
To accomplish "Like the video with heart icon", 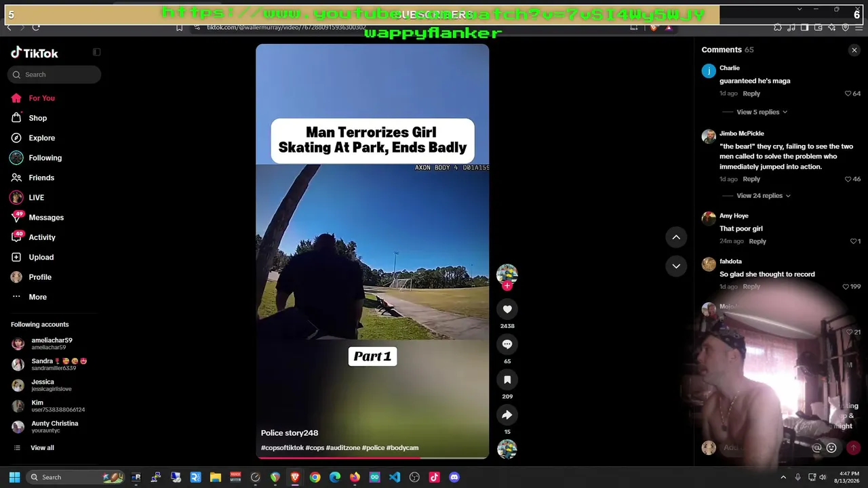I will click(507, 309).
